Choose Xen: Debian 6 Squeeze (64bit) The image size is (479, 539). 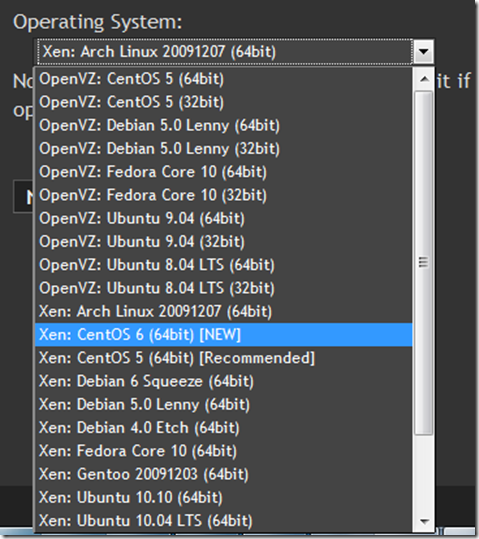pyautogui.click(x=224, y=381)
